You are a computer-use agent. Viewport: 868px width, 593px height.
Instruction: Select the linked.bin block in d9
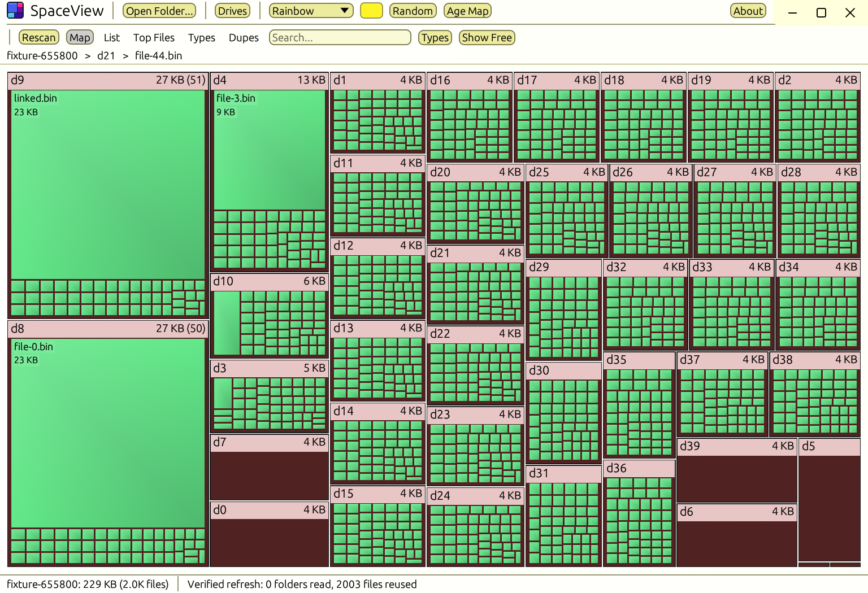point(108,184)
